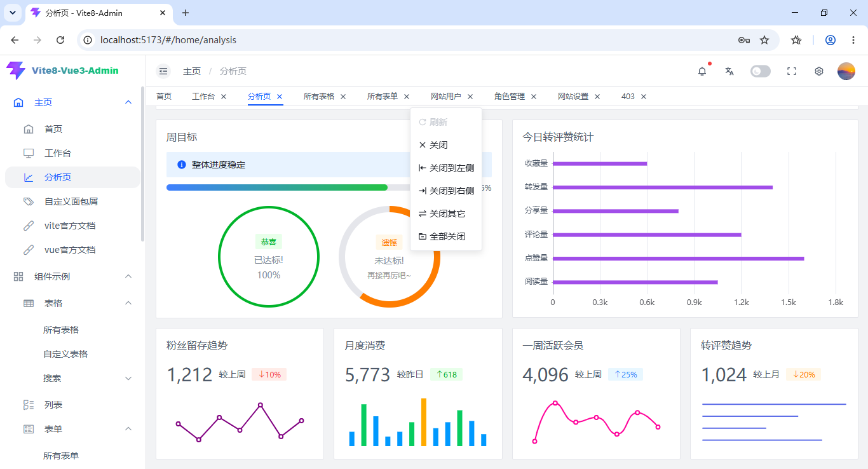868x469 pixels.
Task: Close the 所有表单 tab
Action: (407, 97)
